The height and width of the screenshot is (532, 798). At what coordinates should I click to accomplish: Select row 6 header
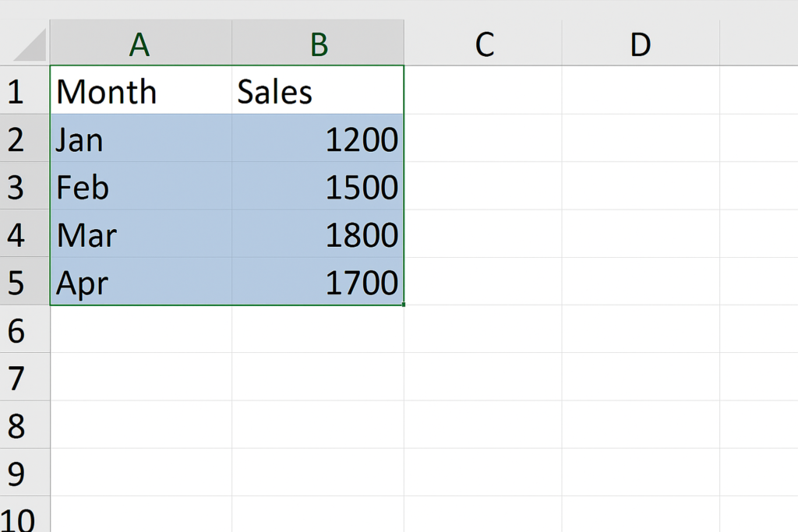coord(25,329)
